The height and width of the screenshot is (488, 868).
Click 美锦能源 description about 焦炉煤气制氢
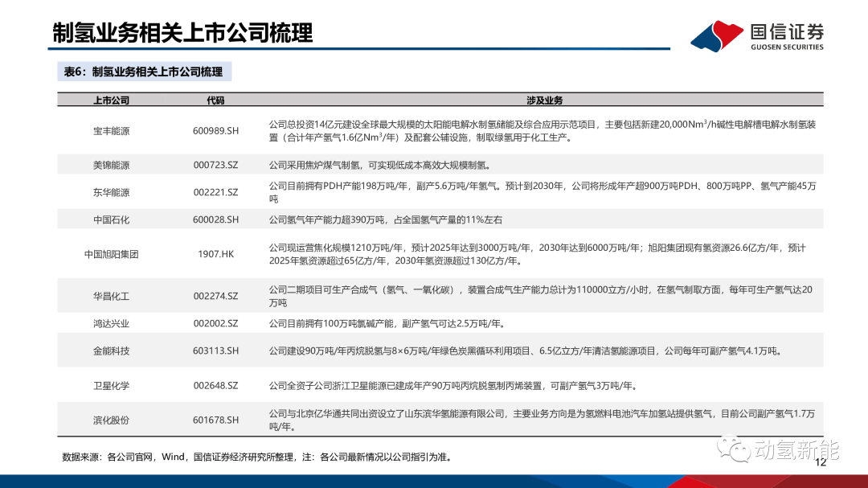381,165
